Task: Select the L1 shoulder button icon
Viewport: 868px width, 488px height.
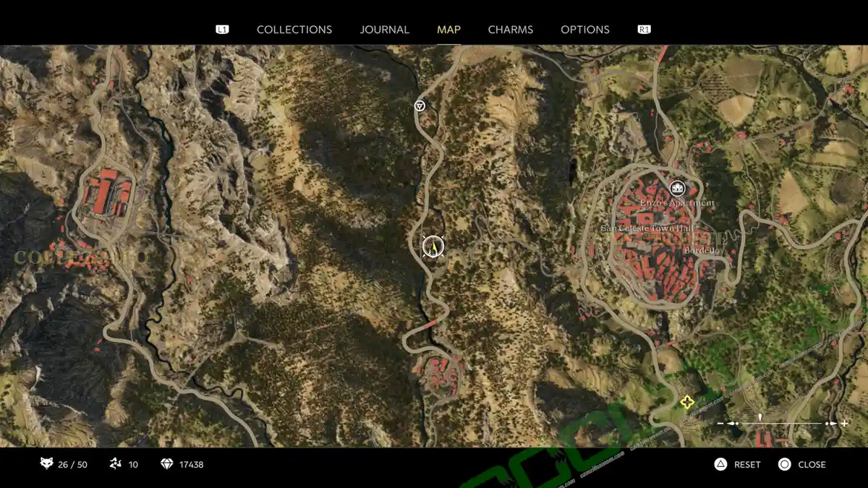Action: [222, 30]
